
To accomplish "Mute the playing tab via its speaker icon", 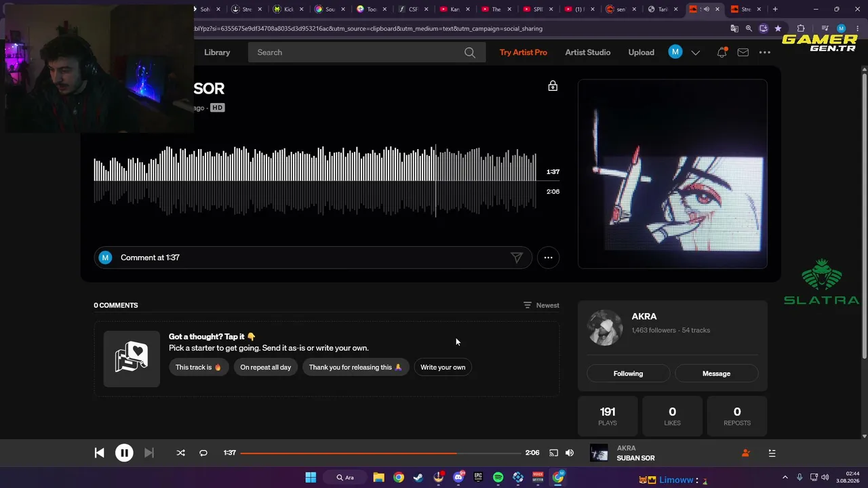I will 707,9.
